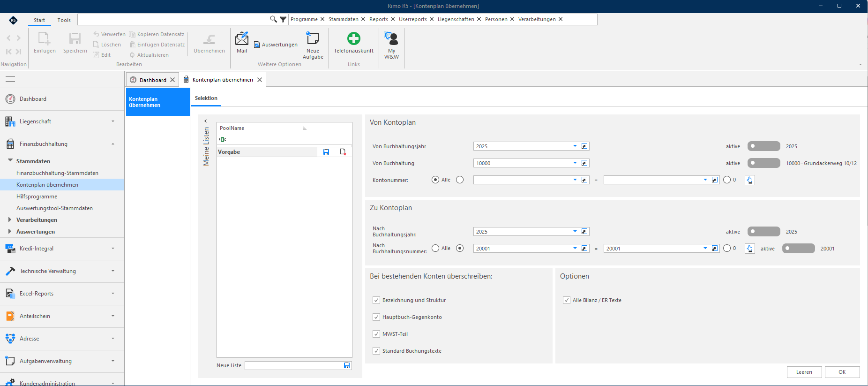
Task: Click hand icon in Nach Buchhaltungsnummer row
Action: 750,249
